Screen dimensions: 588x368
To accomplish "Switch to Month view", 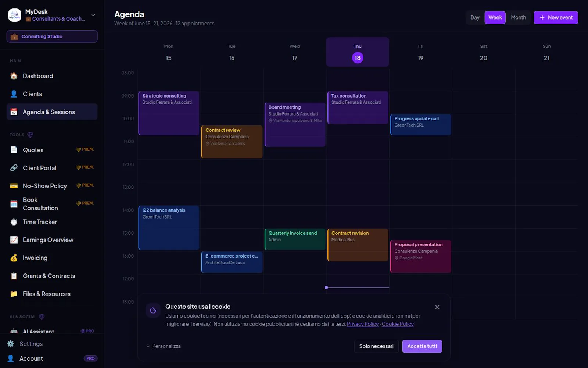I will 518,18.
